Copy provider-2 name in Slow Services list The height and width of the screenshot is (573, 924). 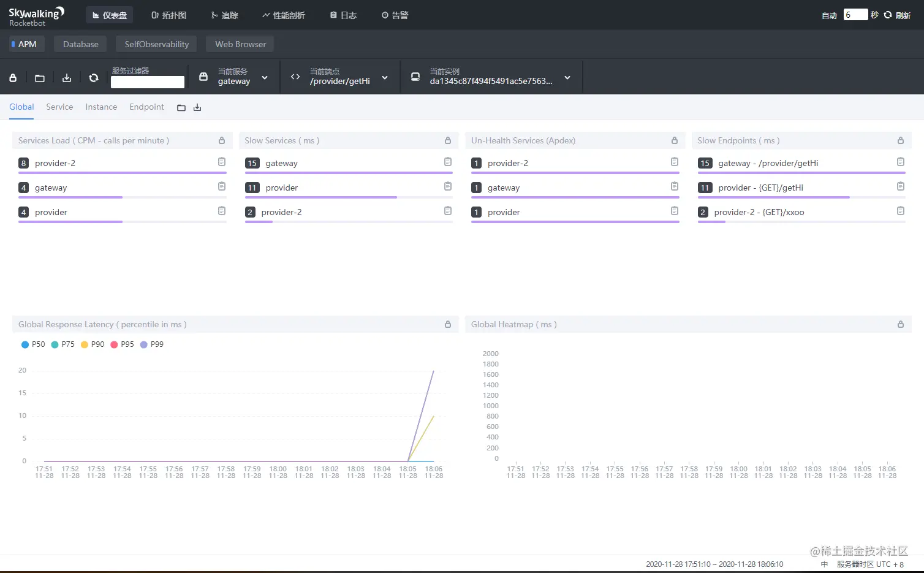(x=448, y=211)
